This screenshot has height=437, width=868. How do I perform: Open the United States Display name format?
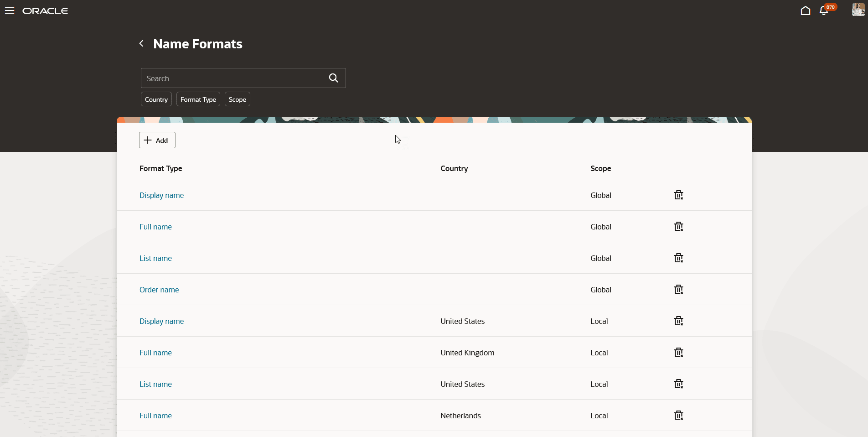162,321
